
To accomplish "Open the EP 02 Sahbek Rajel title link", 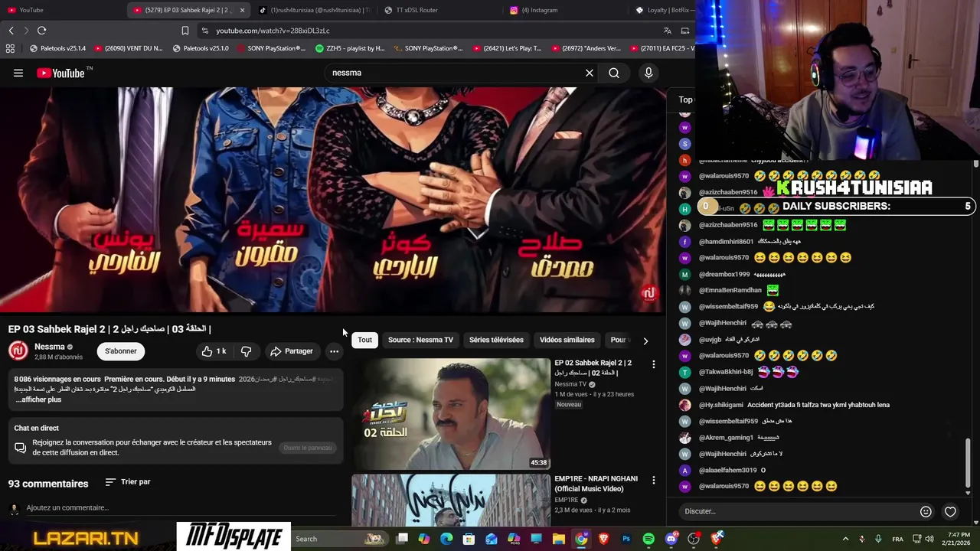I will click(x=593, y=367).
